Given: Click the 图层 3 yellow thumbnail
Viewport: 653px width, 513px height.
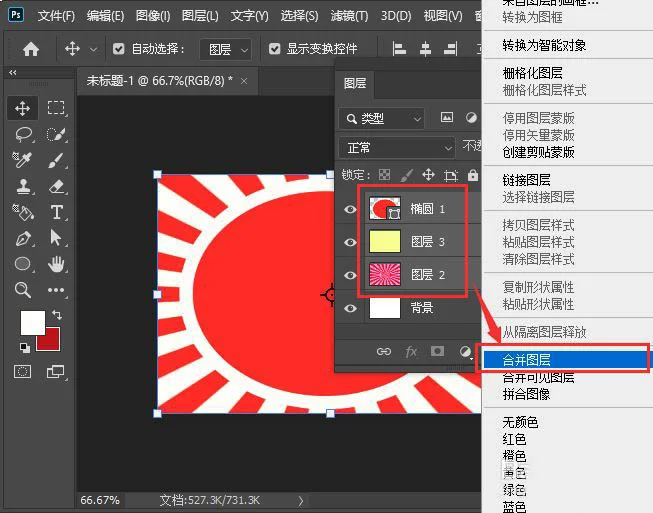Looking at the screenshot, I should pos(385,241).
